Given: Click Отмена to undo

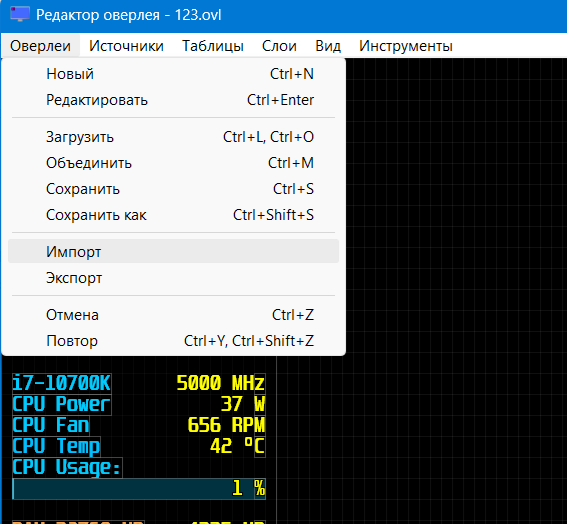Looking at the screenshot, I should coord(174,315).
